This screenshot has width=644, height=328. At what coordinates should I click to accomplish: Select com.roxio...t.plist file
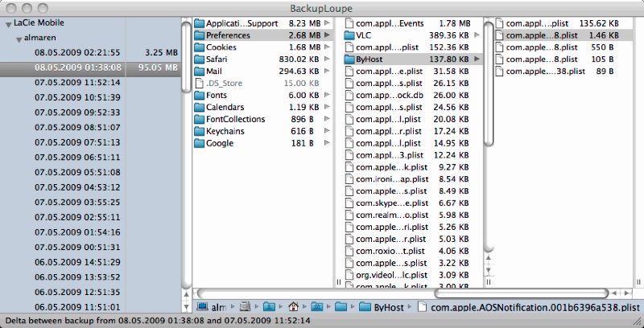(390, 251)
